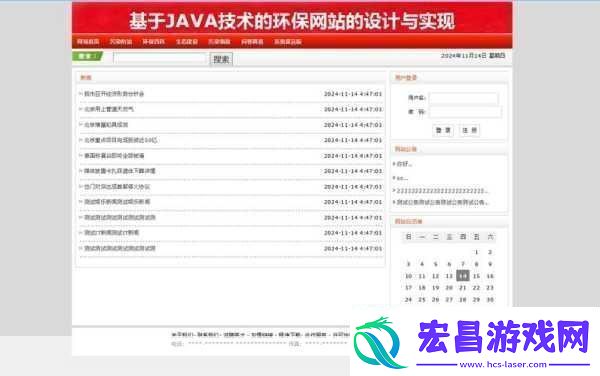Select day 15 in the calendar
Viewport: 600px width, 376px height.
pyautogui.click(x=476, y=276)
